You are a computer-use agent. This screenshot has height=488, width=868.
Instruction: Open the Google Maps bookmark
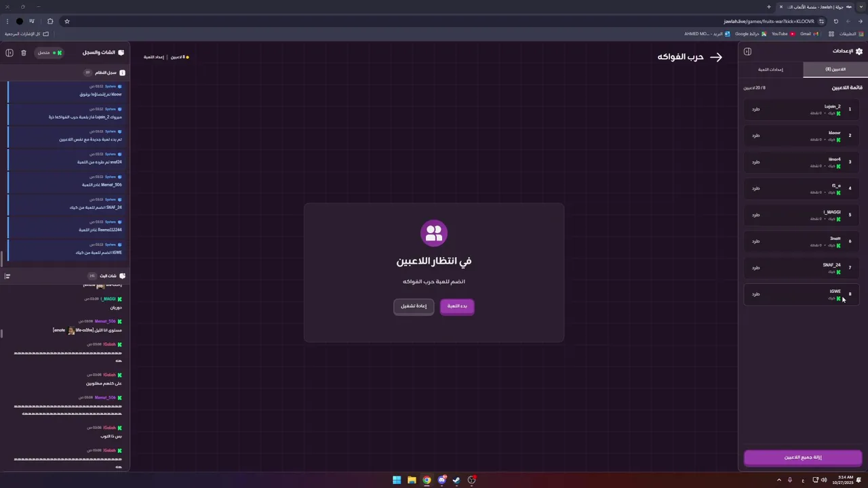coord(751,33)
